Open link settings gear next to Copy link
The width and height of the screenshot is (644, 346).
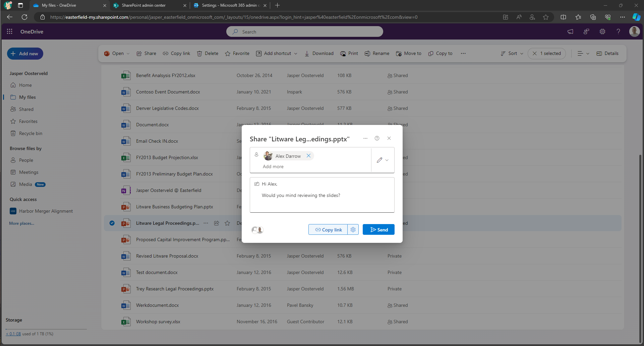coord(353,229)
